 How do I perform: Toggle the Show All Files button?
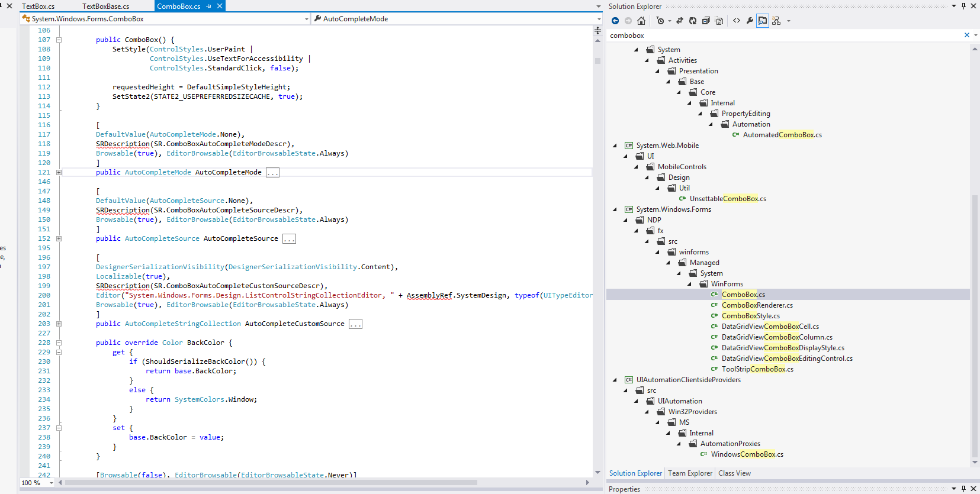(x=719, y=21)
